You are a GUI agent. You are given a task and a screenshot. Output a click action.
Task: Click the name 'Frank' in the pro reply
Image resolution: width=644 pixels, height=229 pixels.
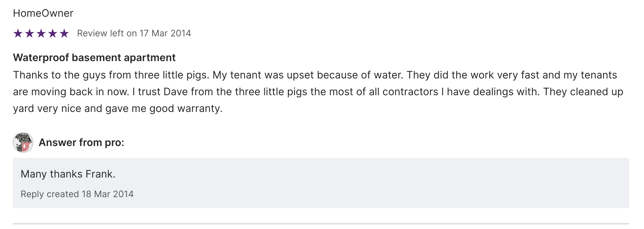[x=99, y=174]
